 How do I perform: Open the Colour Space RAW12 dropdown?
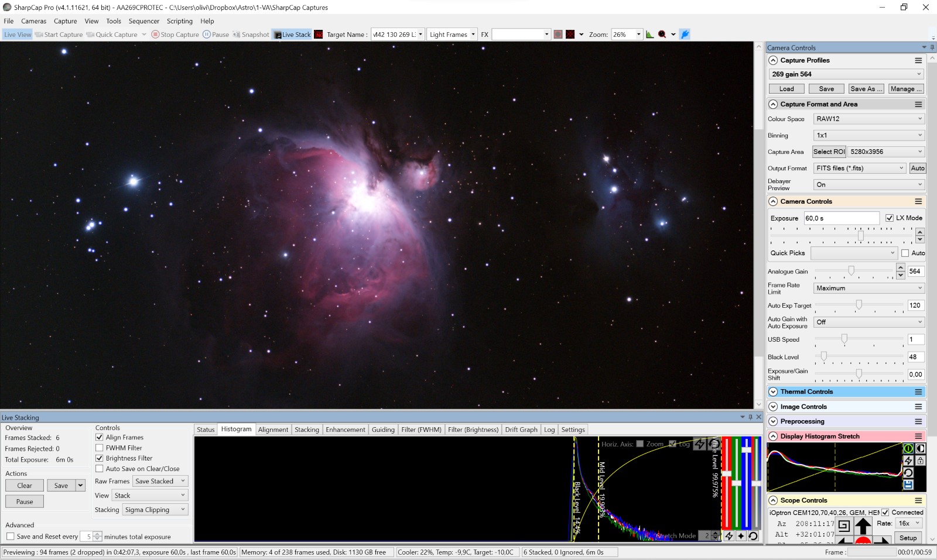868,119
